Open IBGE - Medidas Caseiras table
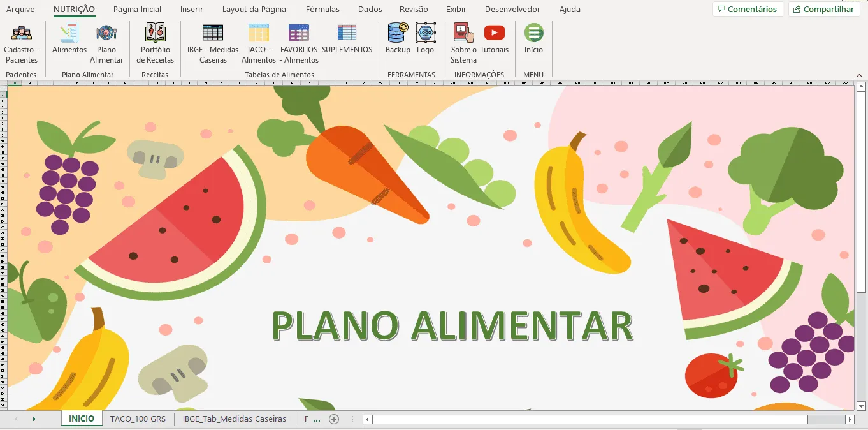 (213, 43)
